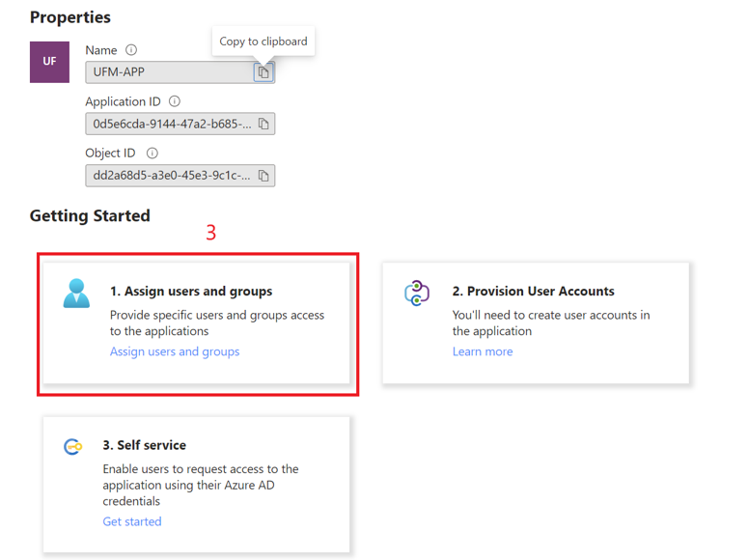Select the purple UF application logo tile
This screenshot has height=560, width=748.
49,62
